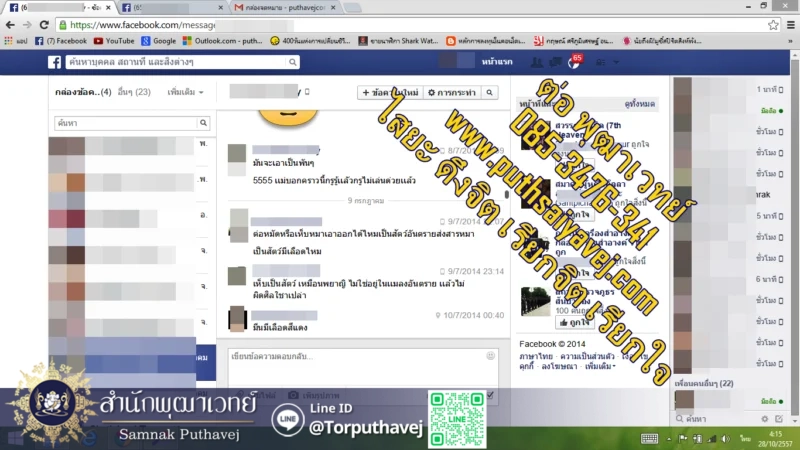Open the ความเป็นส่วนตัว privacy link
800x450 pixels.
tap(587, 356)
